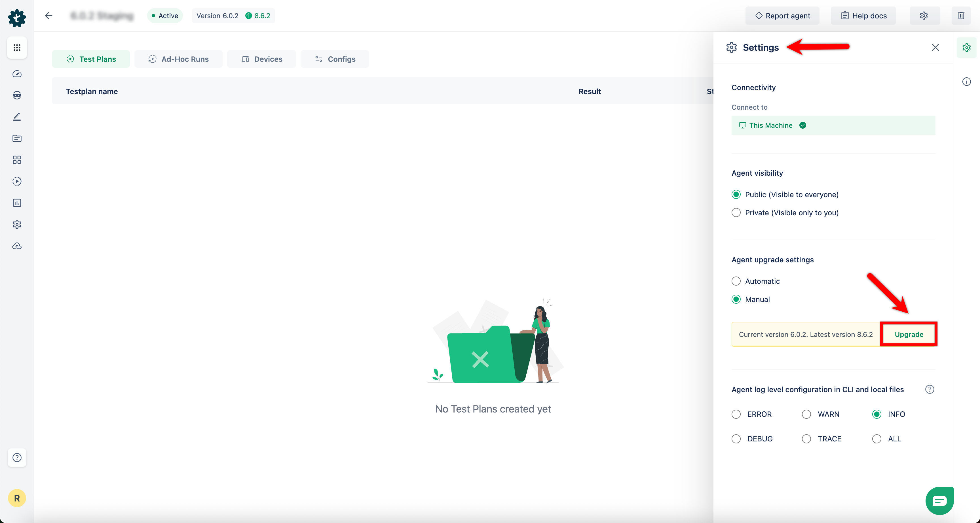Screen dimensions: 980x523
Task: Click the Upgrade button
Action: coord(909,334)
